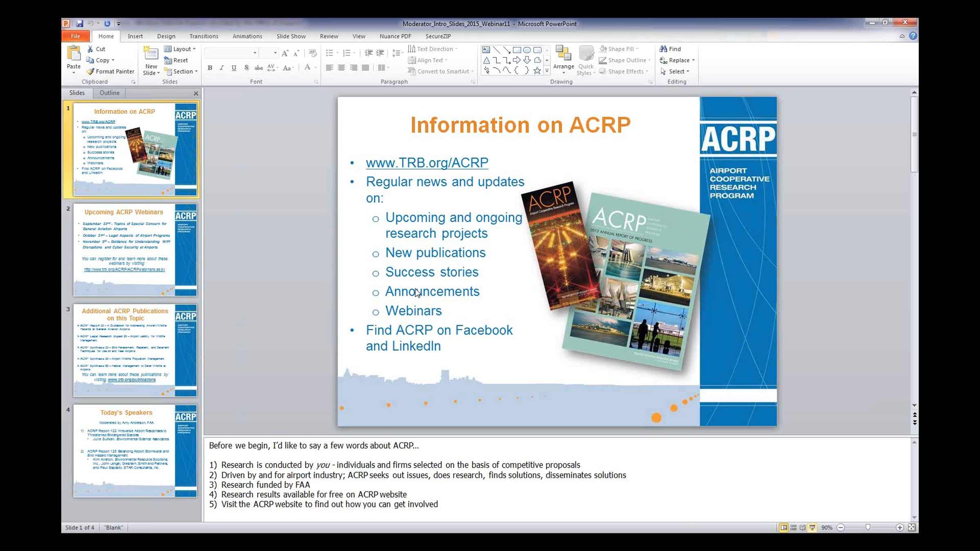
Task: Close the Slides pane
Action: pos(196,93)
